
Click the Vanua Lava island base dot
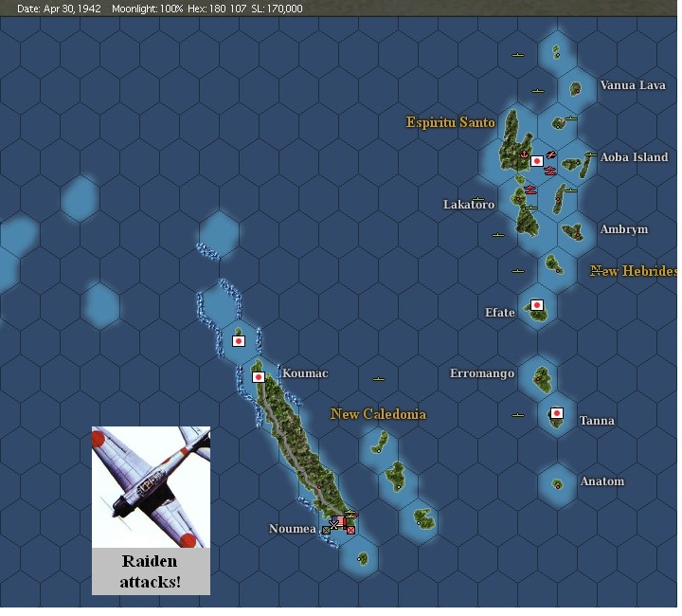(577, 91)
